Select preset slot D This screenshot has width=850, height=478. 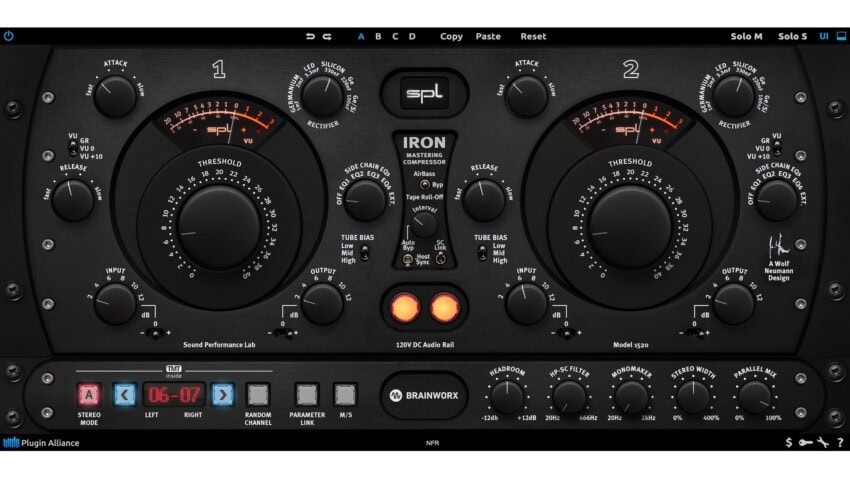(412, 36)
